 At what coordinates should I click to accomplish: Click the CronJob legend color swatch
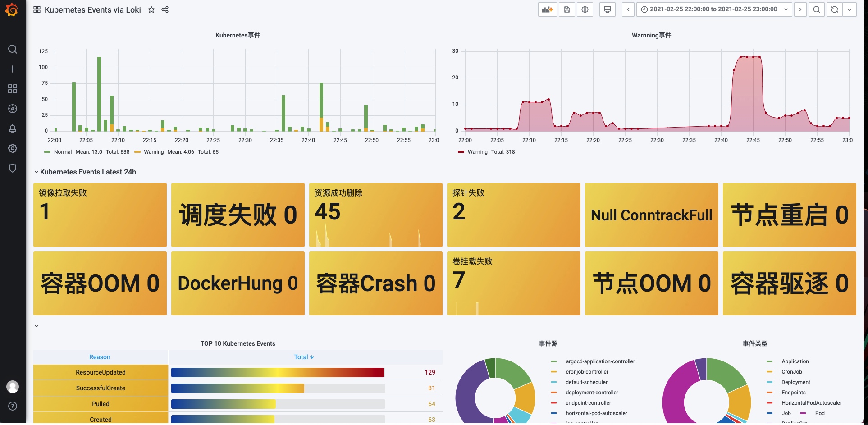point(770,372)
